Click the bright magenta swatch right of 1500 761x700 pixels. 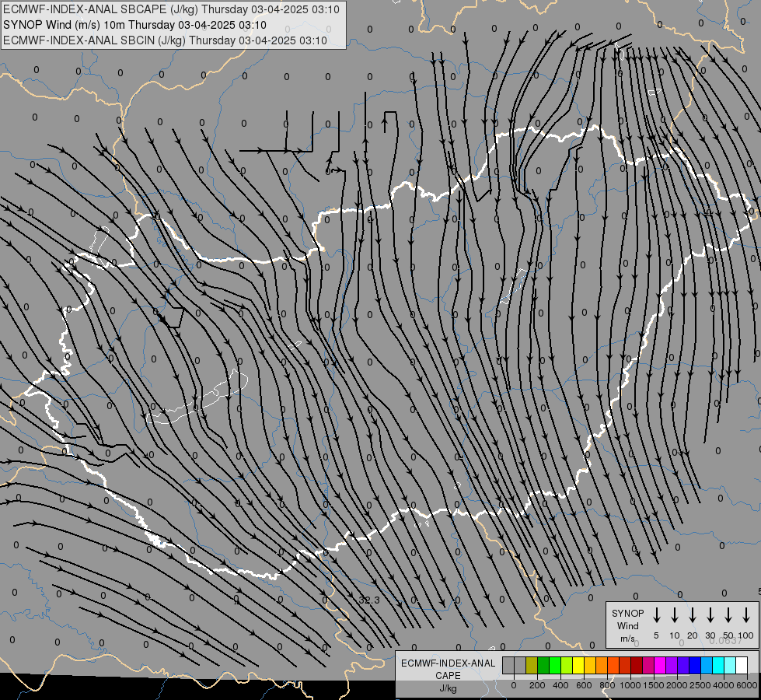click(660, 665)
